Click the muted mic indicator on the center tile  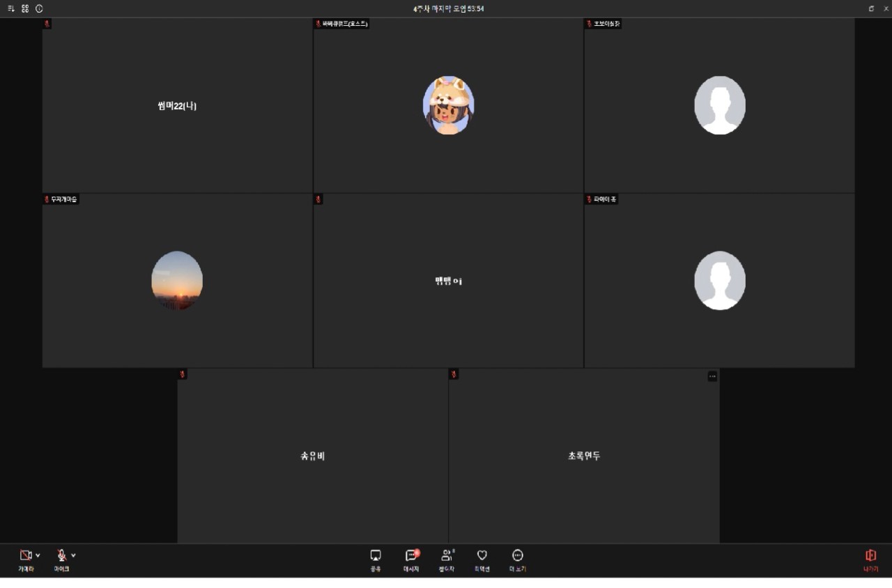tap(318, 199)
